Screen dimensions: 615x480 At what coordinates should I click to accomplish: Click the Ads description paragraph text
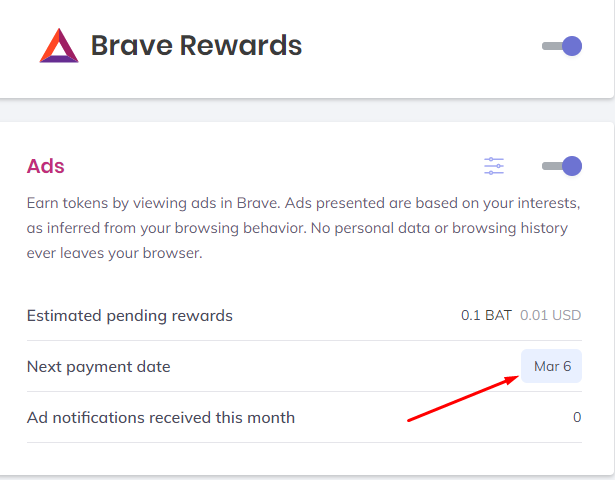point(300,228)
